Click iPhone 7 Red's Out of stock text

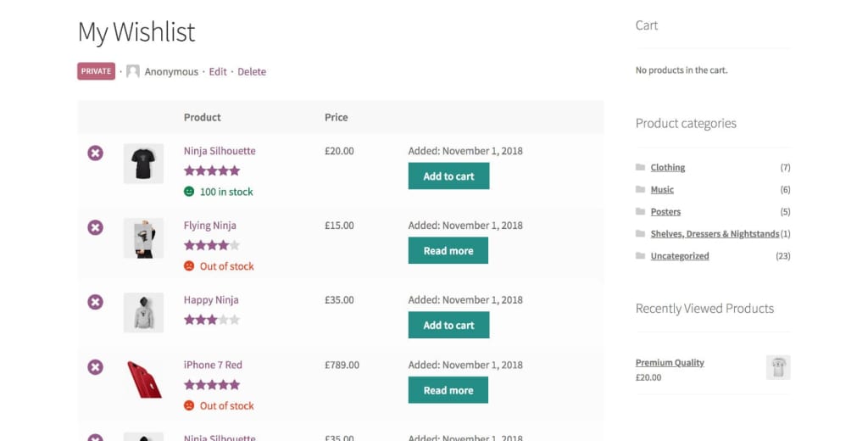pos(227,406)
